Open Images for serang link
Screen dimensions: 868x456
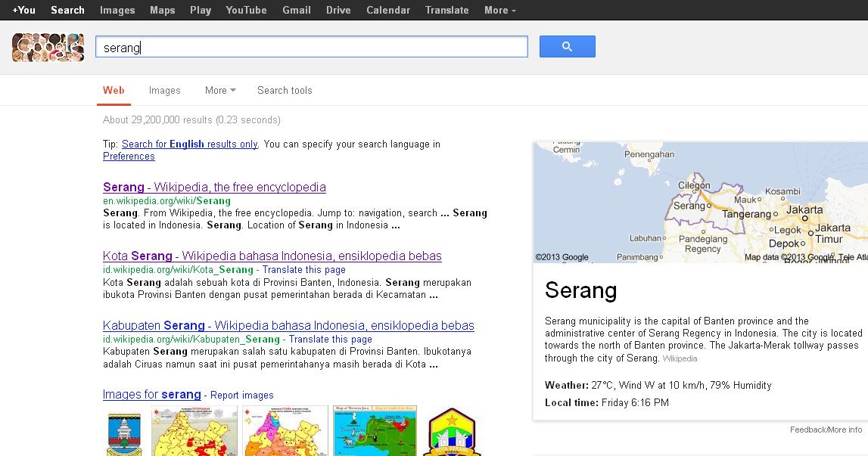click(x=151, y=395)
